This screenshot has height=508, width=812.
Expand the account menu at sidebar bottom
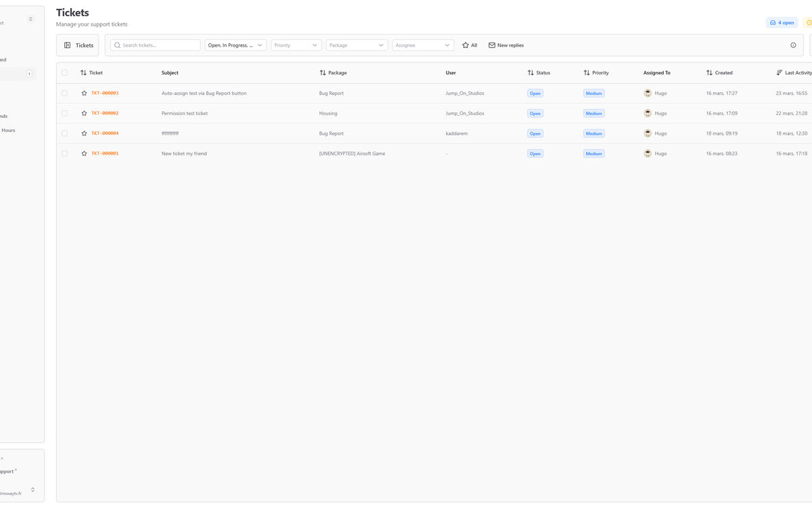[32, 490]
